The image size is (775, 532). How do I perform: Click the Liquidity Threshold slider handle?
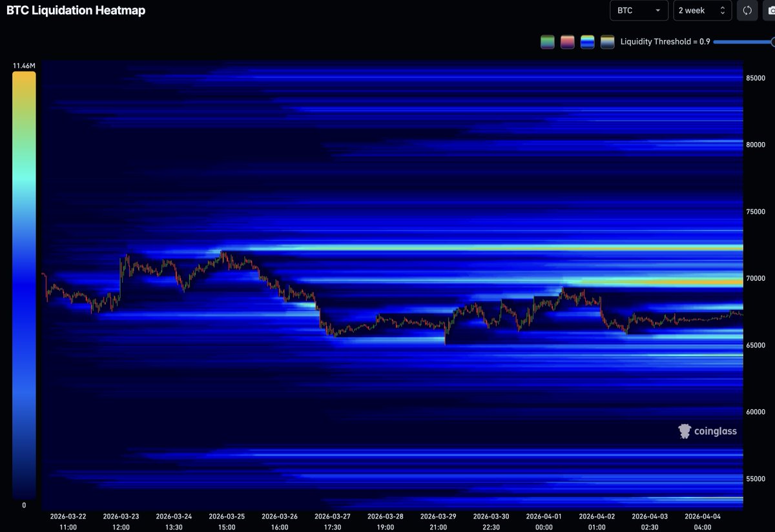pos(772,42)
